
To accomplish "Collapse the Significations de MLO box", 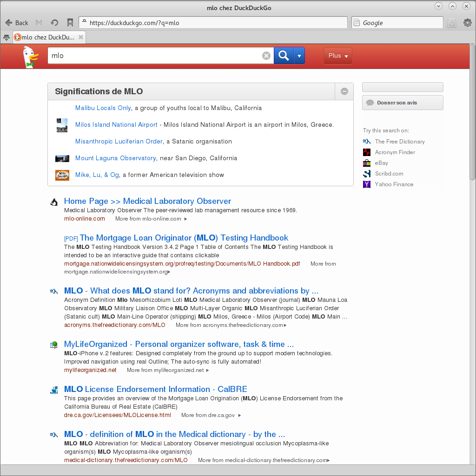I will click(344, 91).
